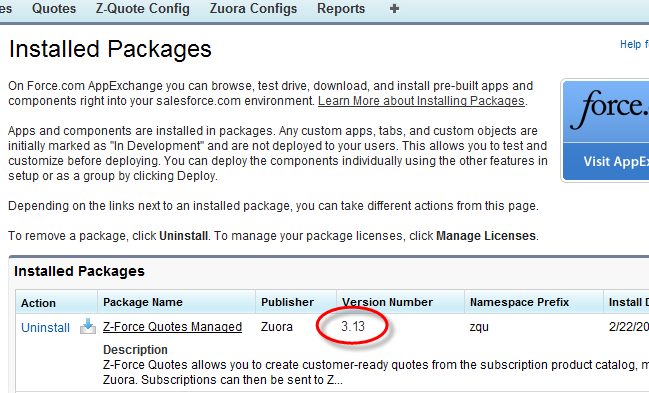This screenshot has width=649, height=393.
Task: Click the Package Name column header
Action: [176, 302]
